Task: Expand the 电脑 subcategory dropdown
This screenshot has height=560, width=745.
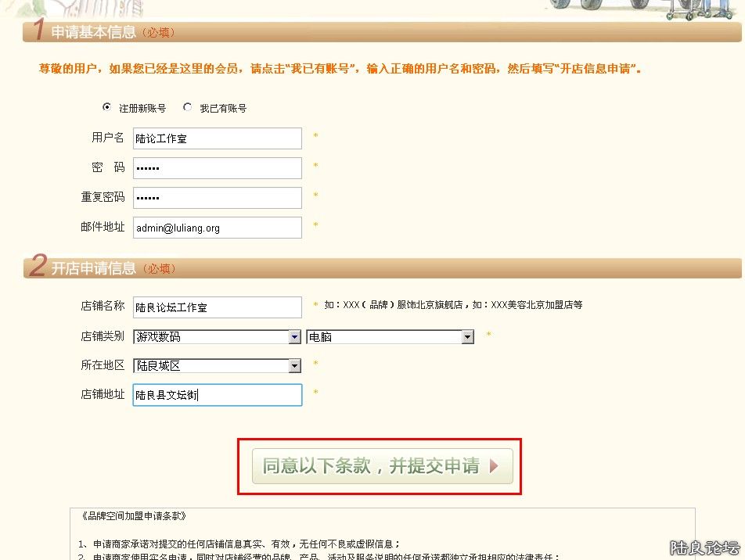Action: click(390, 337)
